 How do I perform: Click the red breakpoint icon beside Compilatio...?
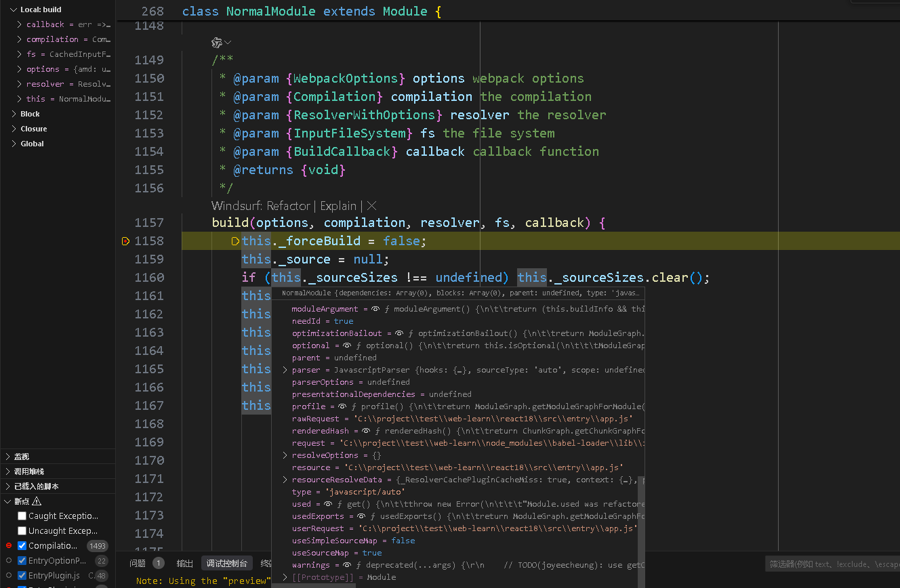point(9,545)
